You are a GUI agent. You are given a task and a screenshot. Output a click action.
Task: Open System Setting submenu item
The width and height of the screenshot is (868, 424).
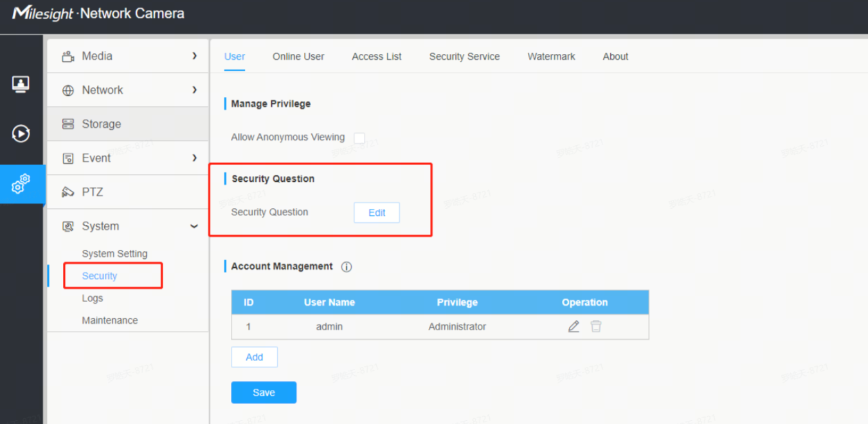coord(114,254)
